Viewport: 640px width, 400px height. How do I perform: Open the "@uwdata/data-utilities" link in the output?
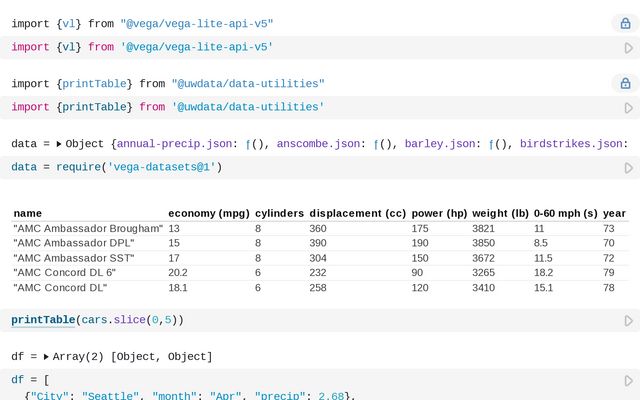[x=247, y=84]
